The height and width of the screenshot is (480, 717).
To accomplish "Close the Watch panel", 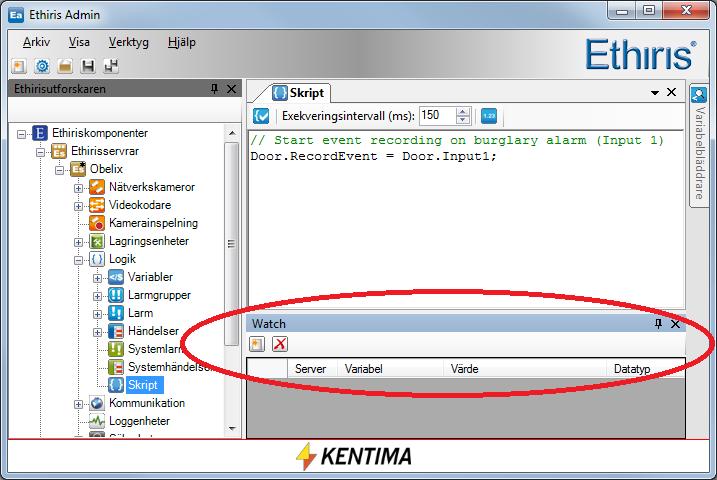I will coord(675,324).
